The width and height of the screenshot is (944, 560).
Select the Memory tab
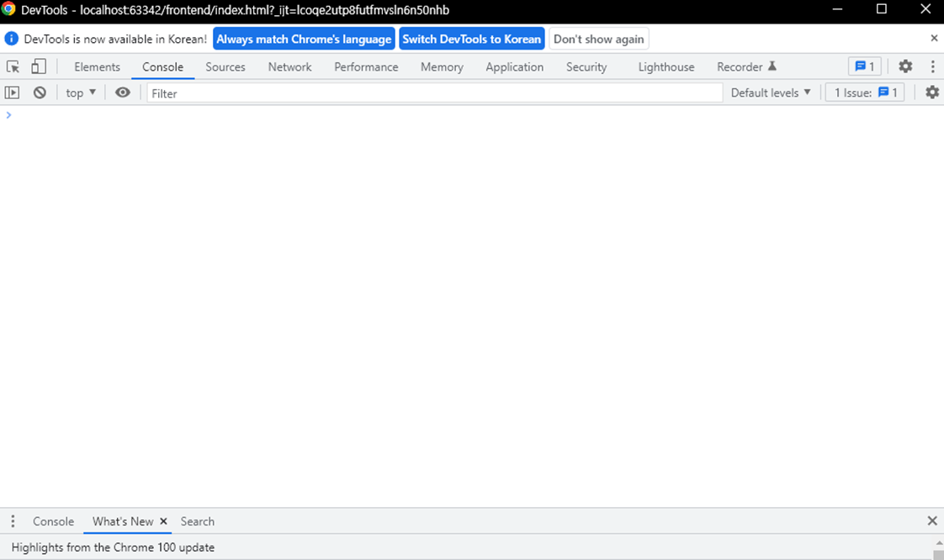442,66
